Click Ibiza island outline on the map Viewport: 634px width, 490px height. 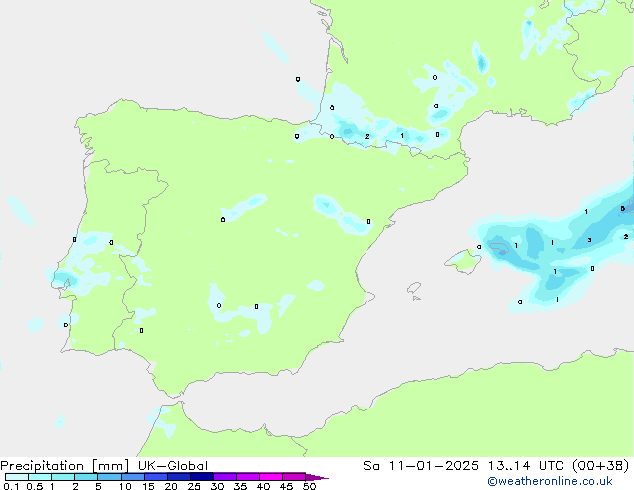click(414, 288)
